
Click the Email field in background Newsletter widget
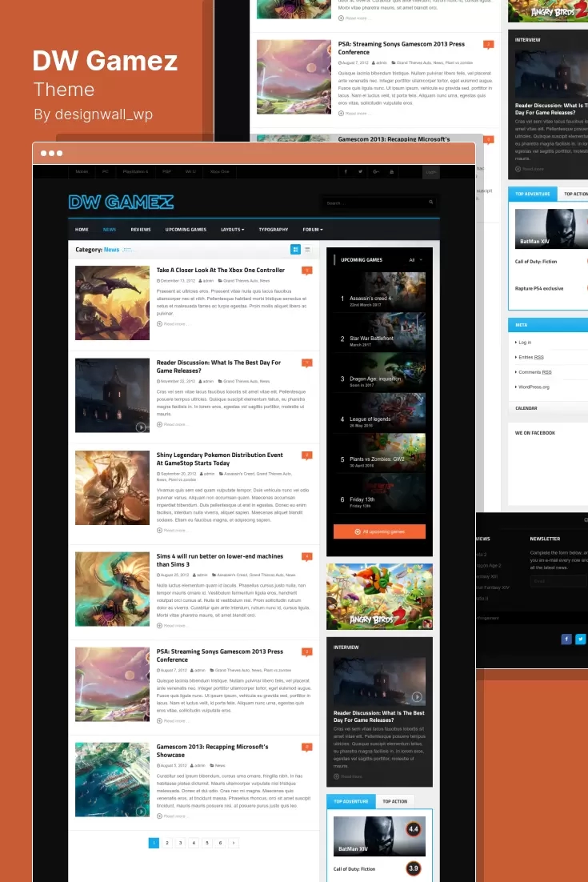pos(558,581)
